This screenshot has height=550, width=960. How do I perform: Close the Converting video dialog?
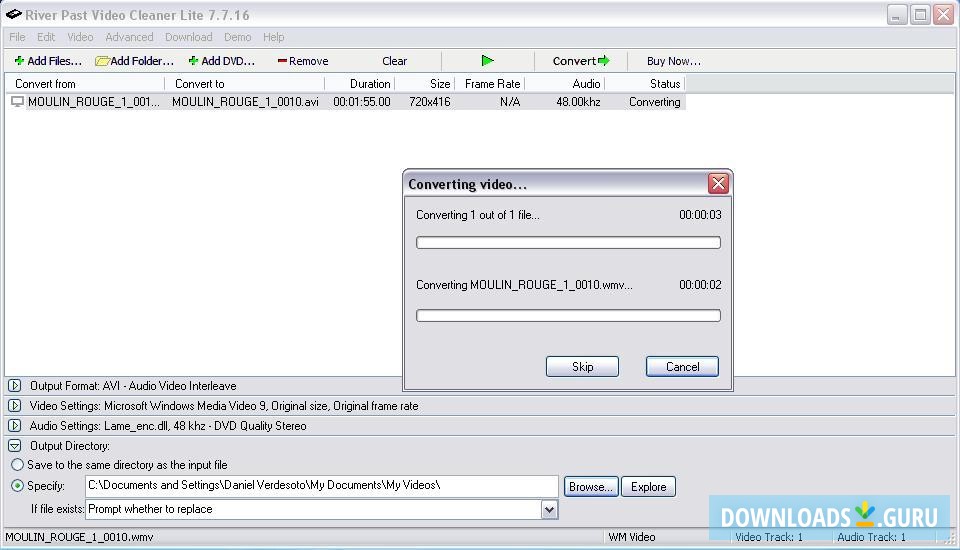tap(718, 183)
